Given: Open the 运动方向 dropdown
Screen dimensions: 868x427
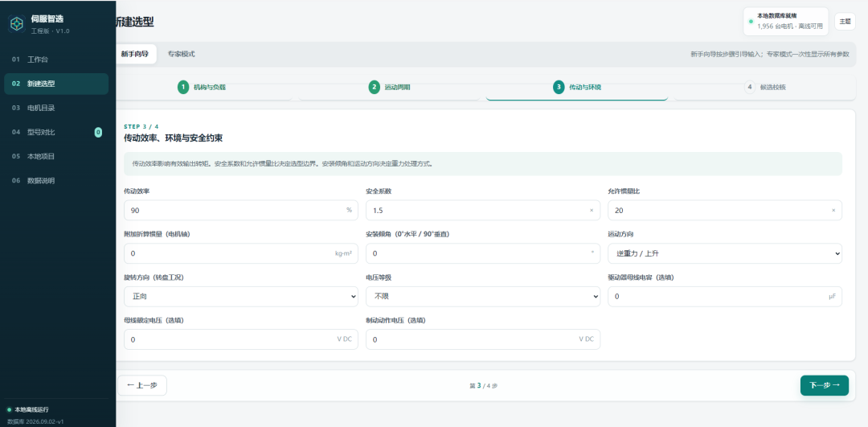Looking at the screenshot, I should 725,253.
